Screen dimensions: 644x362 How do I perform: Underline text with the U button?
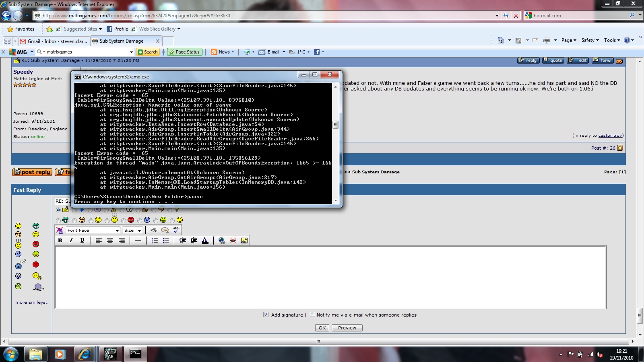point(82,241)
